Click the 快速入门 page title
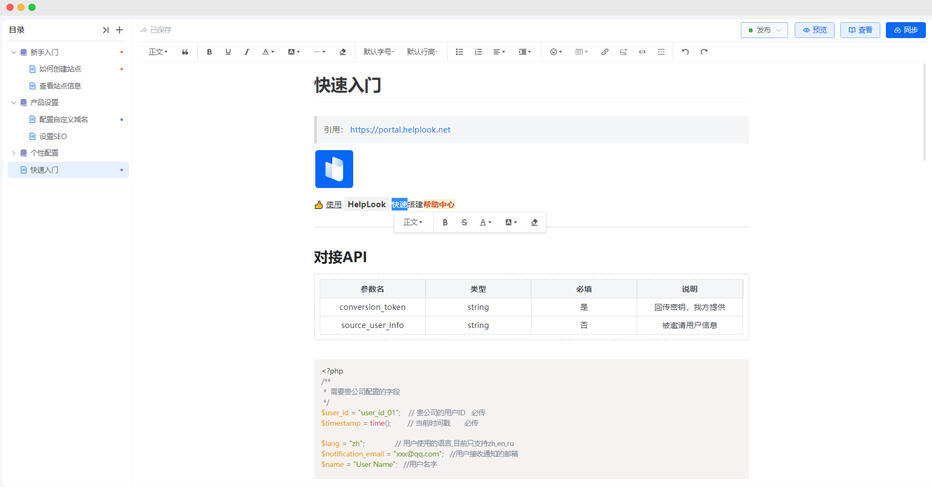Image resolution: width=932 pixels, height=487 pixels. pyautogui.click(x=348, y=85)
